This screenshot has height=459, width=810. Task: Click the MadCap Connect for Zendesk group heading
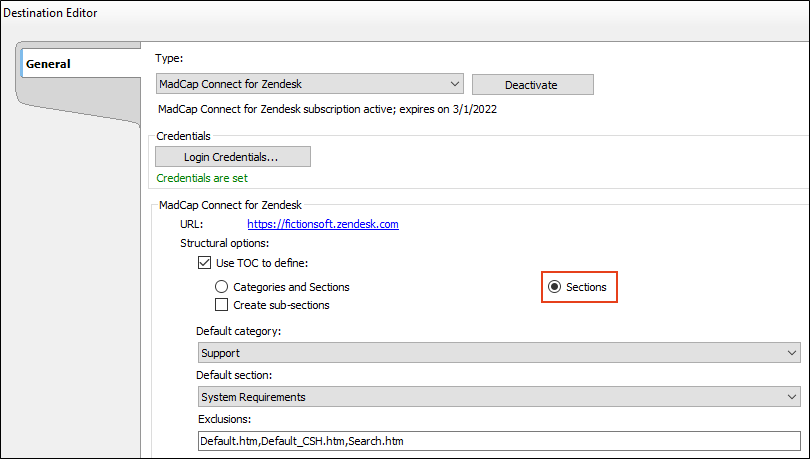pos(230,205)
